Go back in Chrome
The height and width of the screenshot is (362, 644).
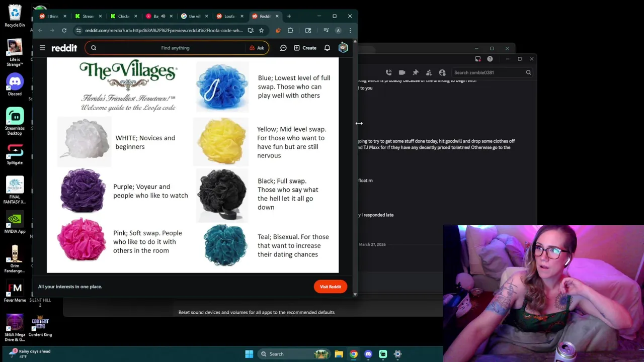click(x=40, y=30)
